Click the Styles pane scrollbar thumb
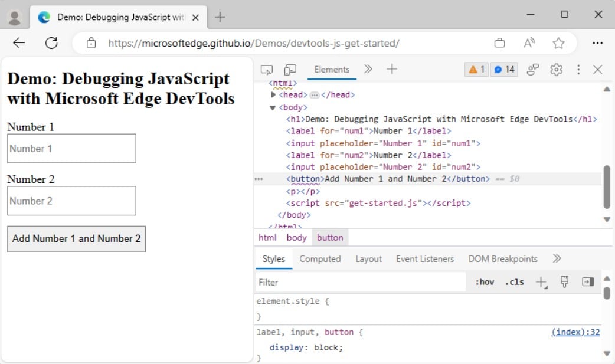Image resolution: width=615 pixels, height=364 pixels. pyautogui.click(x=606, y=293)
